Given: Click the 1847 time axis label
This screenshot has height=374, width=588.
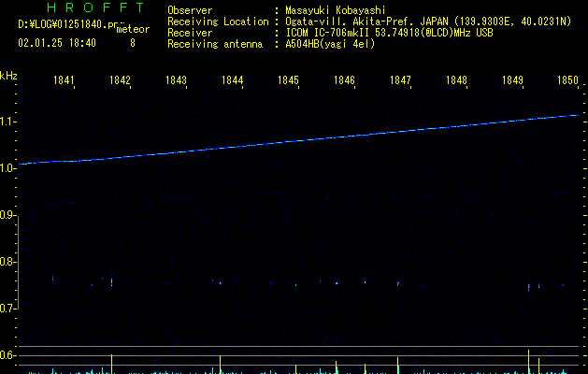Looking at the screenshot, I should coord(400,80).
